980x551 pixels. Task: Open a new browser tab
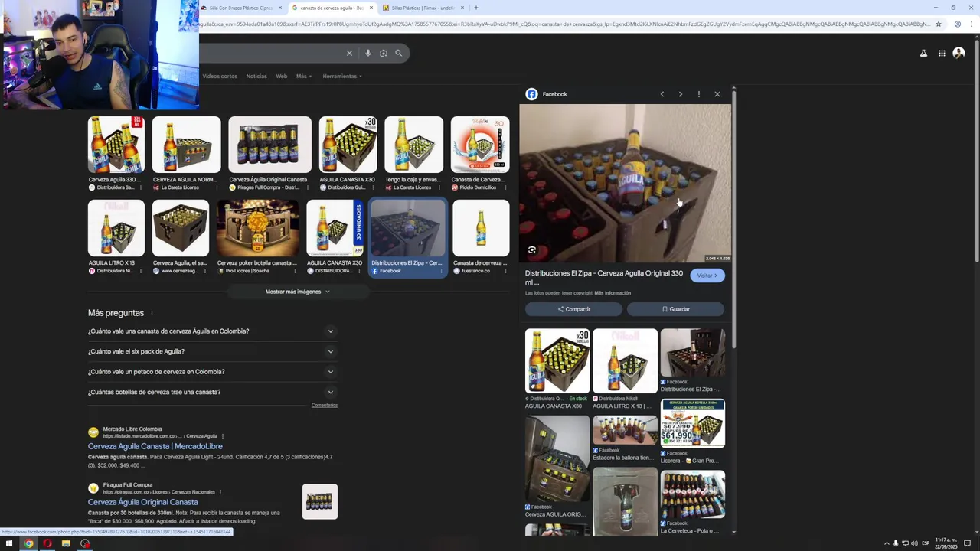tap(475, 8)
